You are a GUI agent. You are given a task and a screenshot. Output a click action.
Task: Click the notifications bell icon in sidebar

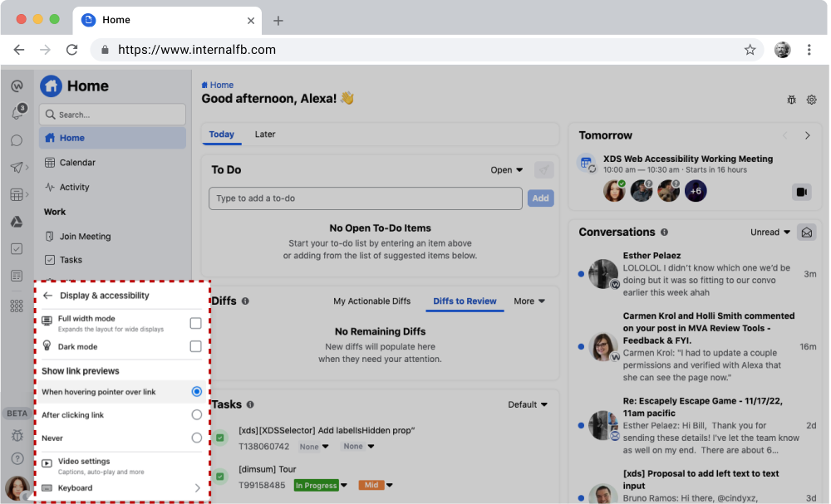tap(17, 114)
